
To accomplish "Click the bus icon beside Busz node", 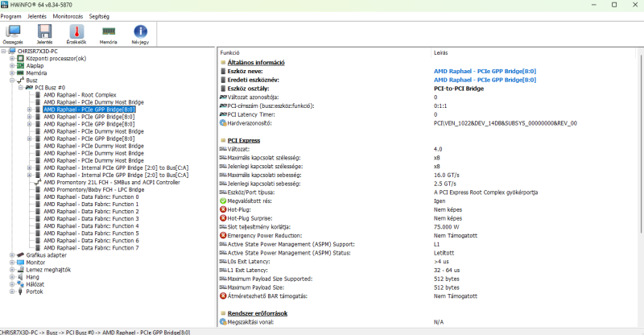I will pos(21,81).
